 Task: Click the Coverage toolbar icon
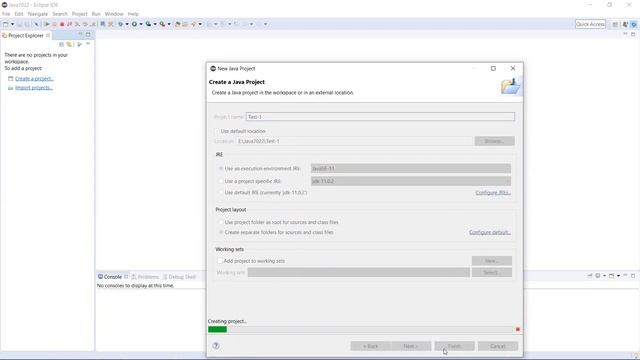148,24
